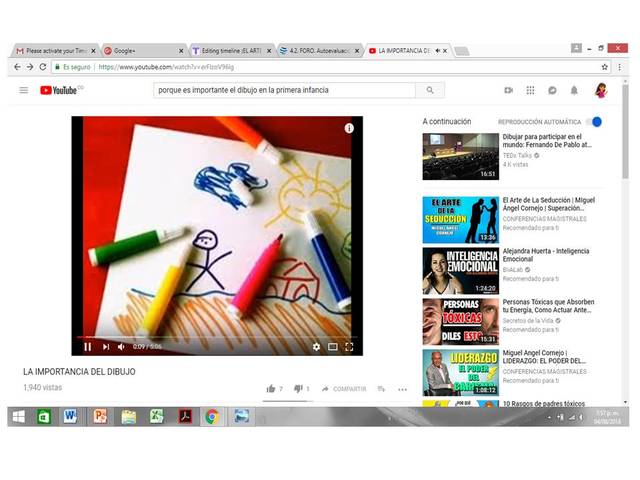Viewport: 640px width, 480px height.
Task: Open the more actions ellipsis menu
Action: click(402, 389)
